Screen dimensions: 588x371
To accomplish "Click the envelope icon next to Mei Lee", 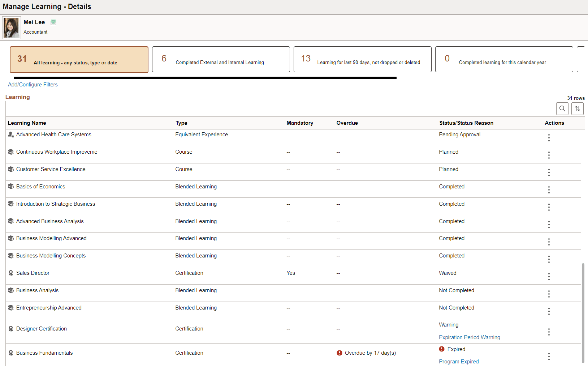I will [53, 22].
